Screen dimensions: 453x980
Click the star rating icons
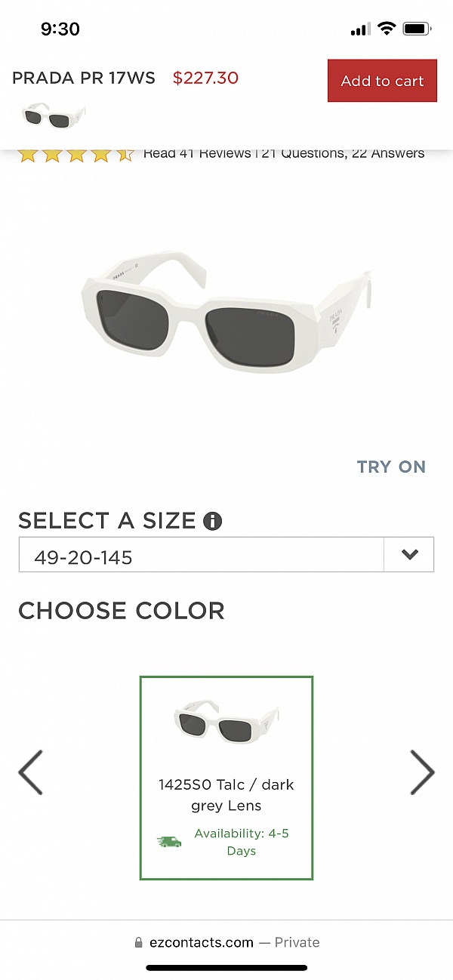(x=75, y=154)
